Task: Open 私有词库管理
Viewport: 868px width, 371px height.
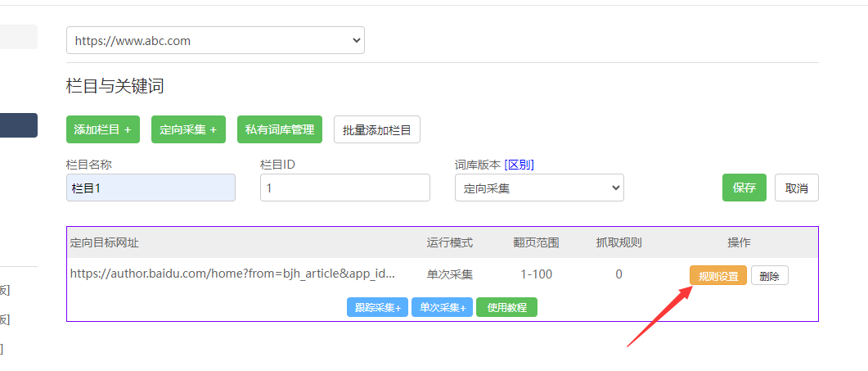Action: 279,129
